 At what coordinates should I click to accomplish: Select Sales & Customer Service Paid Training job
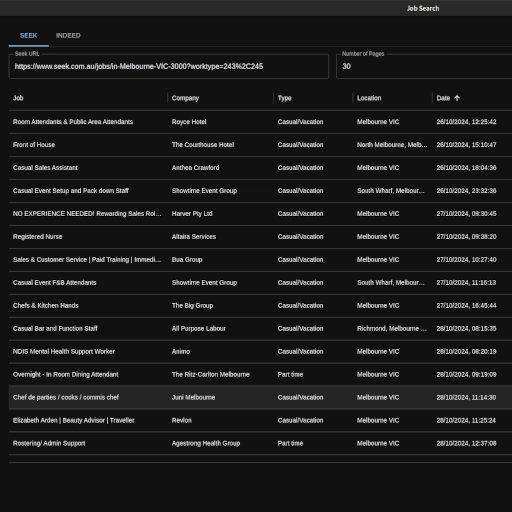(87, 260)
